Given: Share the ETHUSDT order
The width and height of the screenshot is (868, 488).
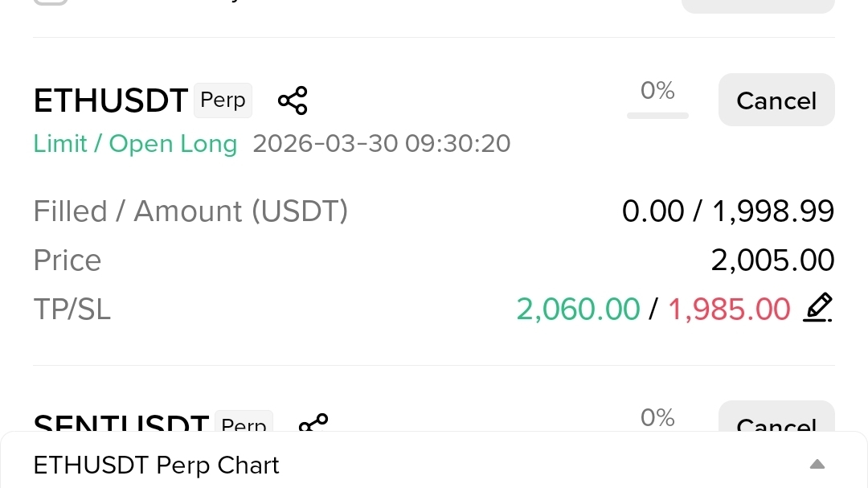Looking at the screenshot, I should pos(293,100).
